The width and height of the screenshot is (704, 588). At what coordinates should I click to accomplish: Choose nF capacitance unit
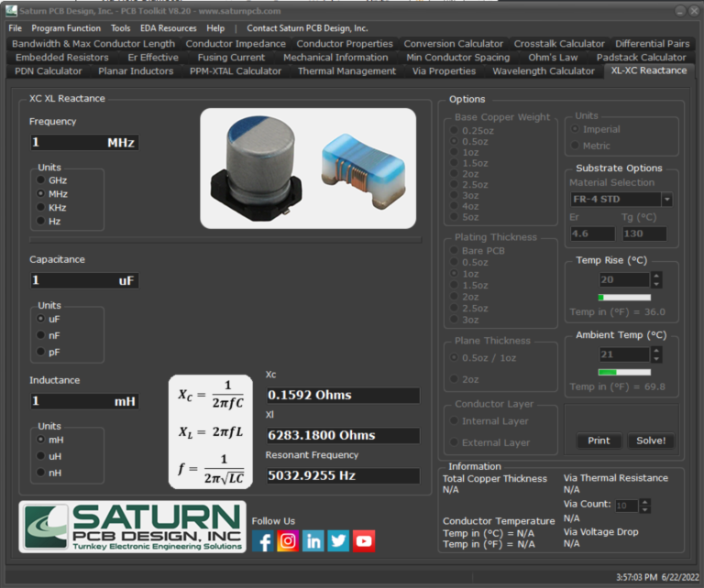[41, 335]
